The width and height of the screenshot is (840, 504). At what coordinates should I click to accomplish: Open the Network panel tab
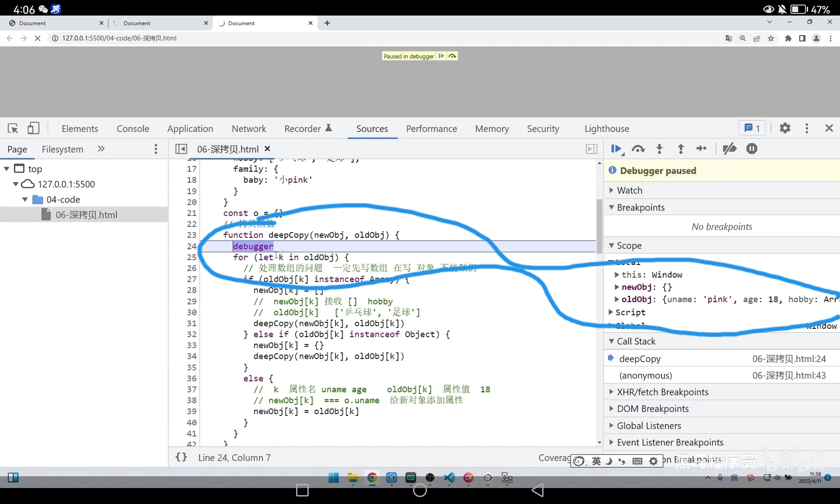click(x=249, y=129)
